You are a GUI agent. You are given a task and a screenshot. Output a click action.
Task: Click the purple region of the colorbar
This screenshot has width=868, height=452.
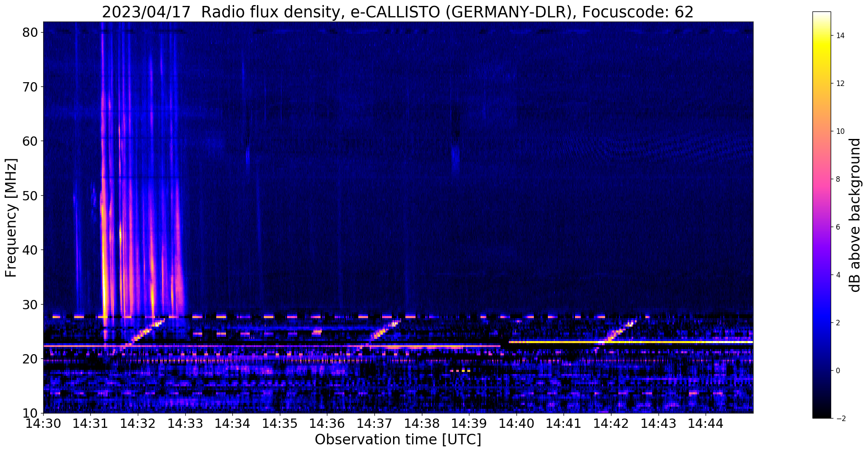click(x=821, y=246)
